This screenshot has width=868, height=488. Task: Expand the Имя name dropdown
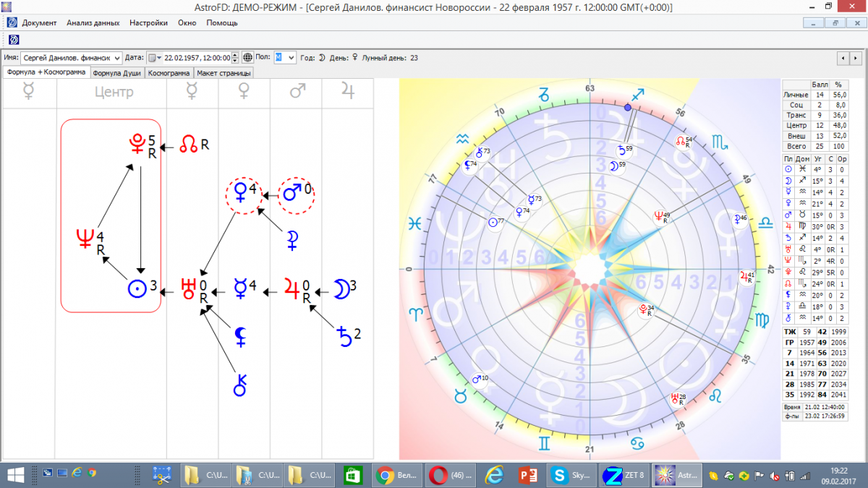coord(117,58)
